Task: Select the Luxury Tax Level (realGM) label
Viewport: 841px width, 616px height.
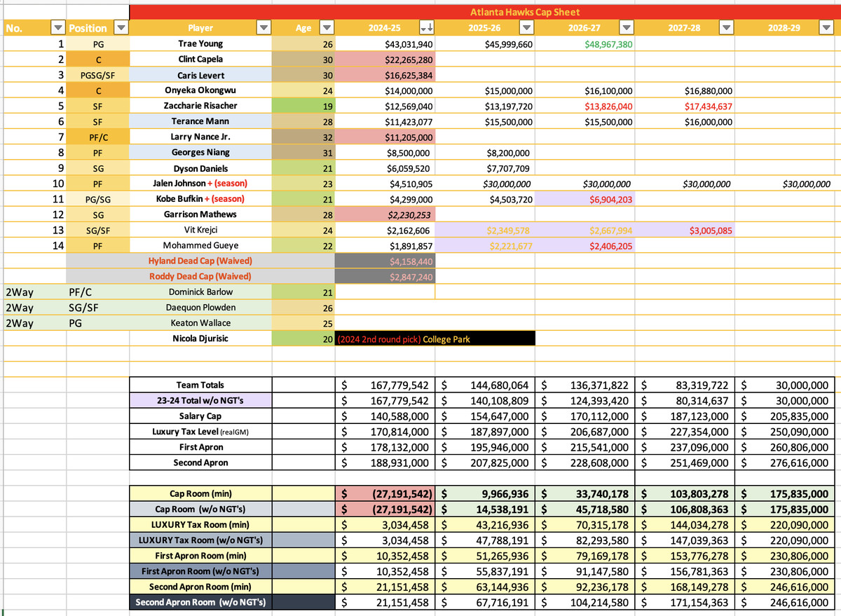Action: (200, 432)
